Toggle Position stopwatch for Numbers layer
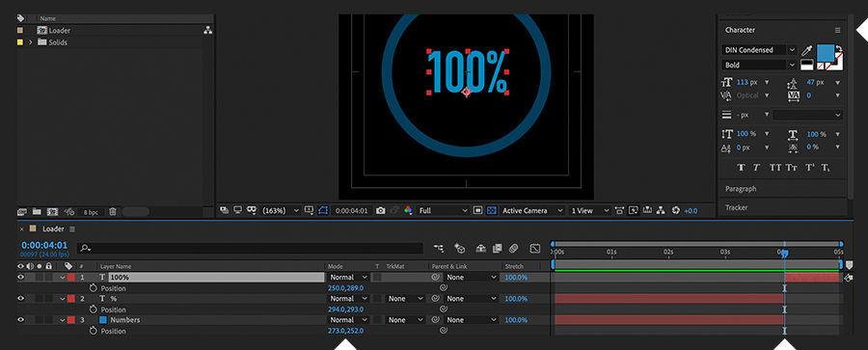 pyautogui.click(x=93, y=331)
